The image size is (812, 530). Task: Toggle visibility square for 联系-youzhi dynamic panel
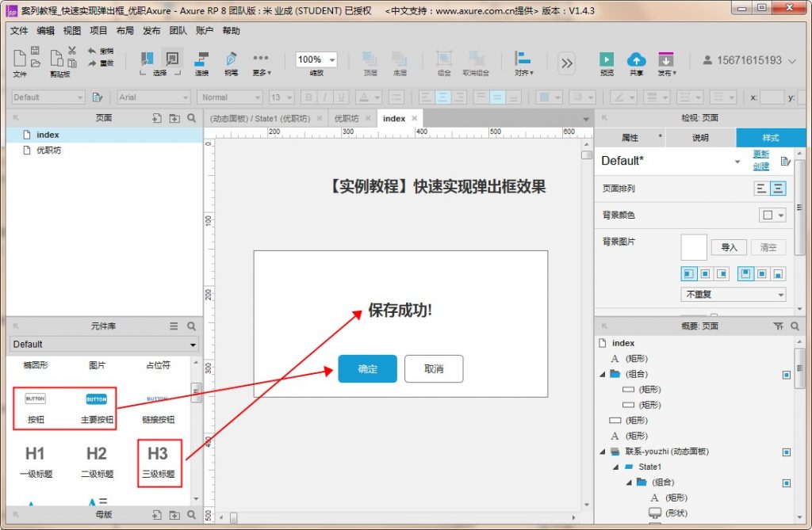point(786,452)
